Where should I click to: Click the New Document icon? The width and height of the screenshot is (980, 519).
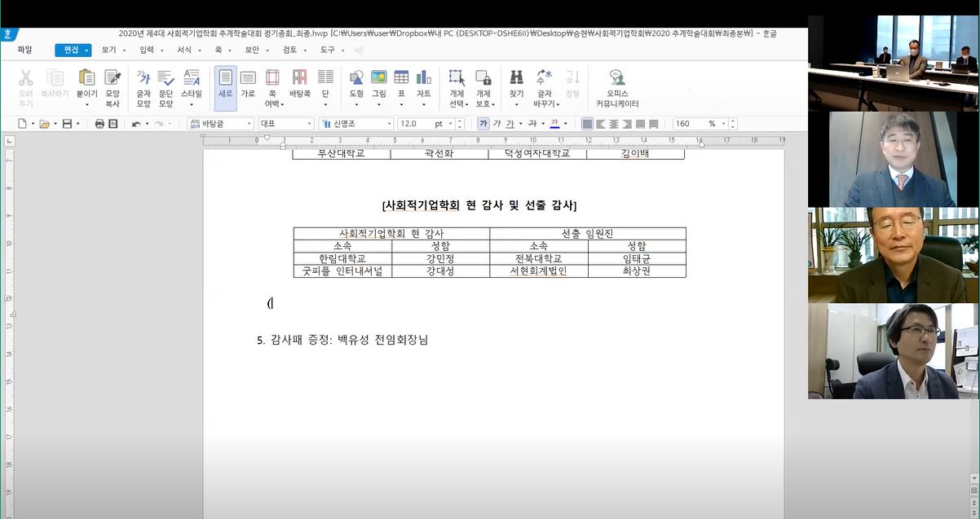pyautogui.click(x=22, y=124)
